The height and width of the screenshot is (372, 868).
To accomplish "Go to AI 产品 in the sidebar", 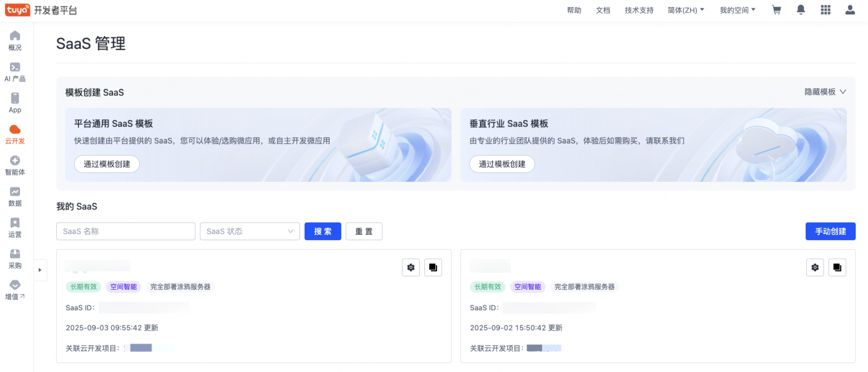I will [15, 72].
